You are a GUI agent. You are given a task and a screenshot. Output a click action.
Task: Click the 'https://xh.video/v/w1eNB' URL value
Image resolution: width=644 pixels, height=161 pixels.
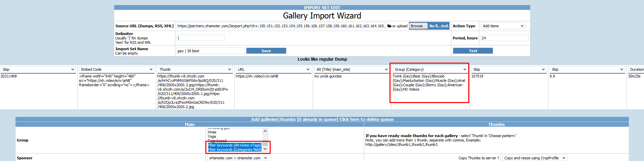coord(257,76)
